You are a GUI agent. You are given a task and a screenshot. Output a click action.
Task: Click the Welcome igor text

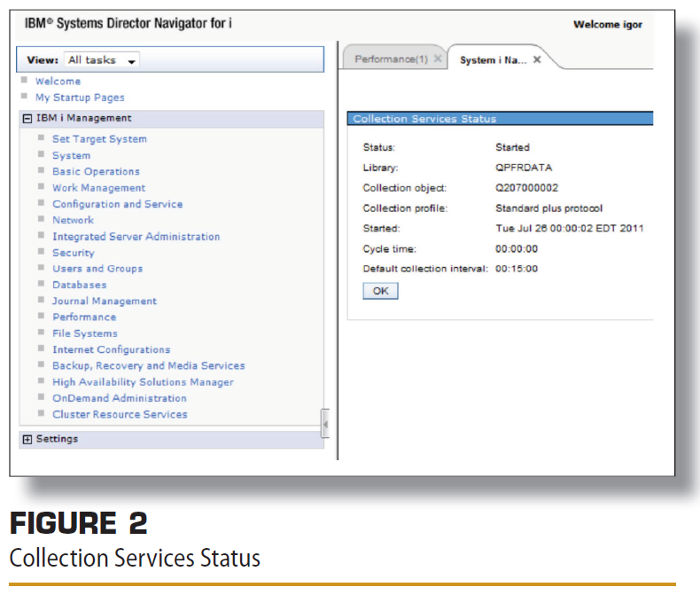tap(608, 25)
